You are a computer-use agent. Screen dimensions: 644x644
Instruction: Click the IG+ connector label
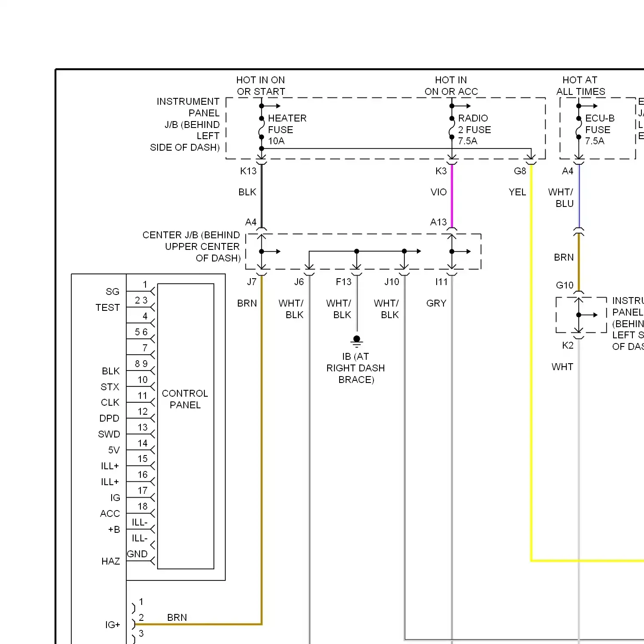tap(112, 625)
